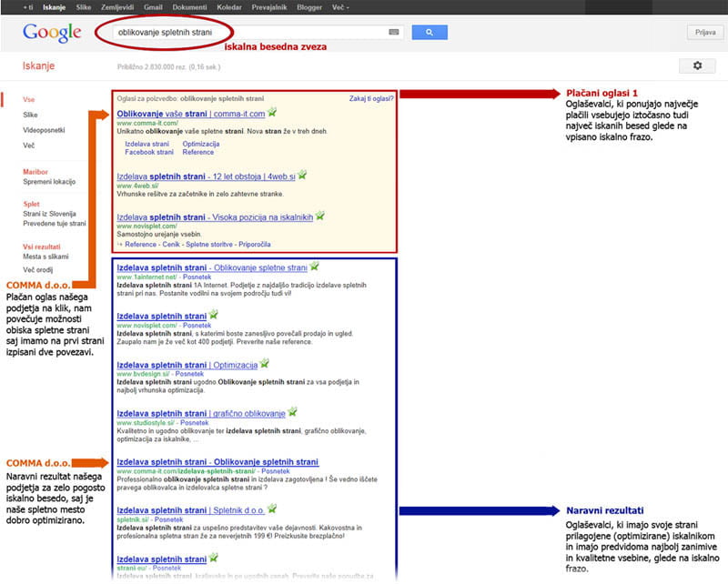Open Posnetek link for 1ainternet.net result
This screenshot has height=584, width=728.
pyautogui.click(x=197, y=277)
